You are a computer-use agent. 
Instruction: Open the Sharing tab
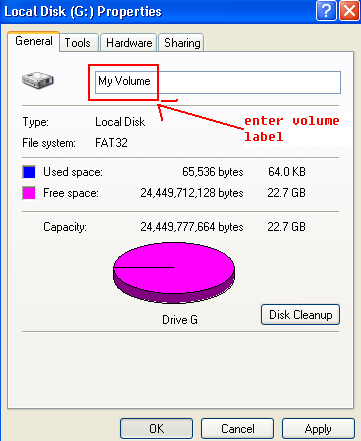(182, 43)
